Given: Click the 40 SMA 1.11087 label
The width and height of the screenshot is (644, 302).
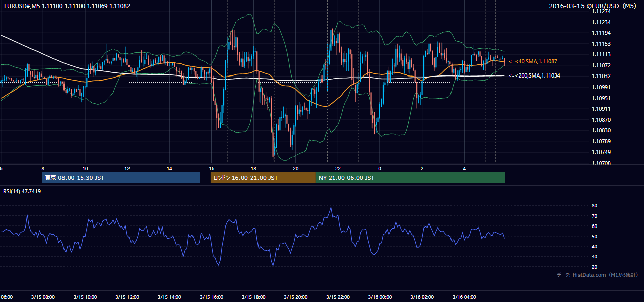Looking at the screenshot, I should (x=533, y=61).
